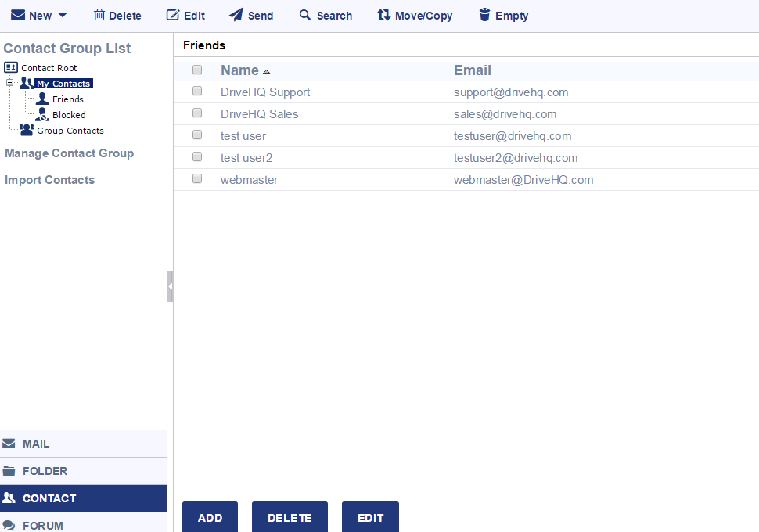
Task: Collapse the My Contacts tree node
Action: [10, 83]
